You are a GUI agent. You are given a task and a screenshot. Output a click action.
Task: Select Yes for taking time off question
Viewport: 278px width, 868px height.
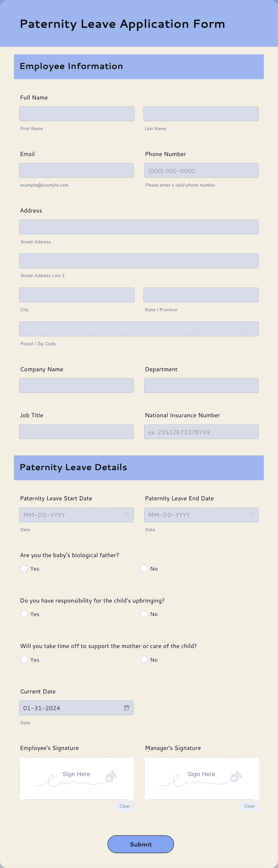coord(24,659)
